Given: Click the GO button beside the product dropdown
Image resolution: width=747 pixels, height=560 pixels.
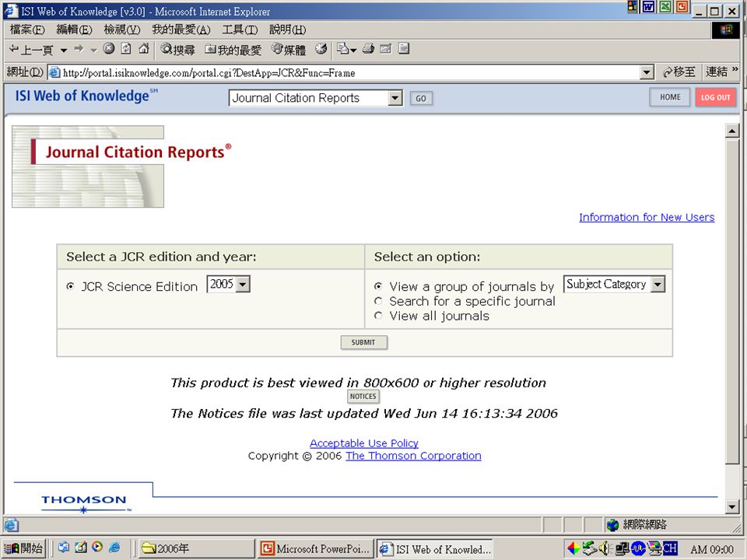Looking at the screenshot, I should [421, 99].
